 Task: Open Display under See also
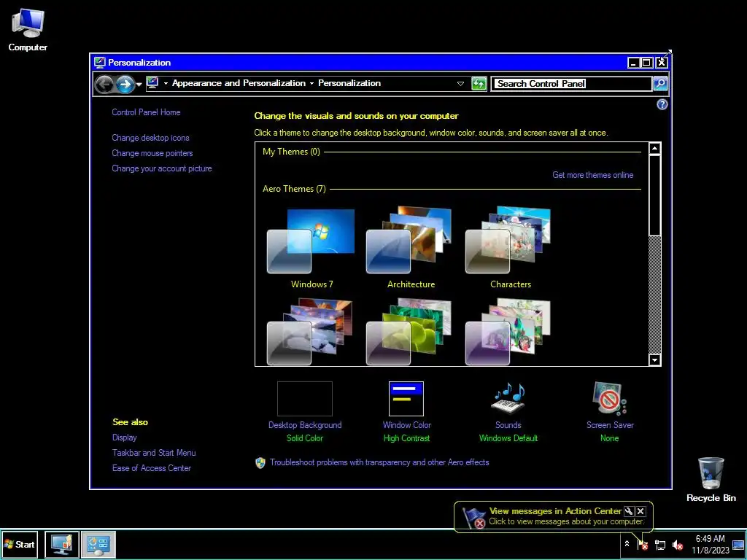pos(124,437)
